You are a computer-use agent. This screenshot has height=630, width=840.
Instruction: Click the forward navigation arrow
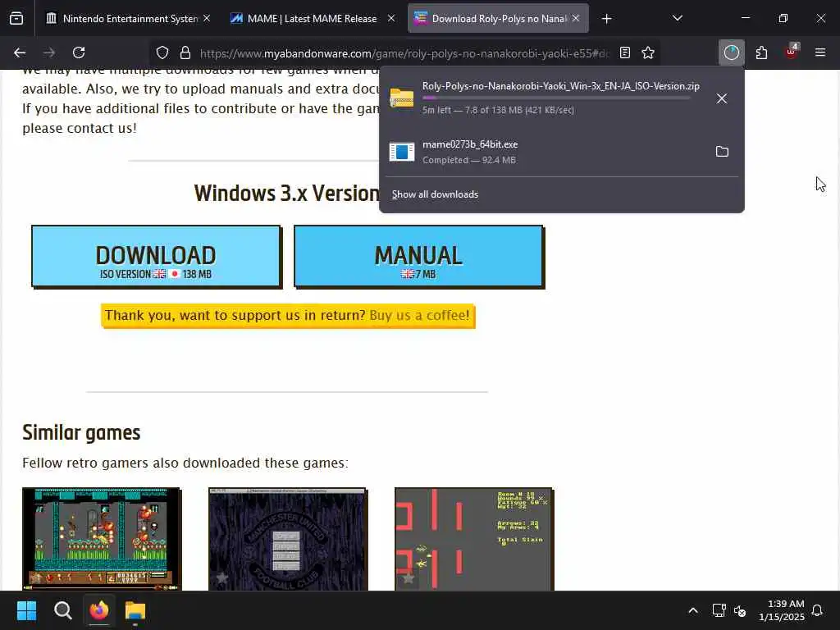[x=49, y=52]
